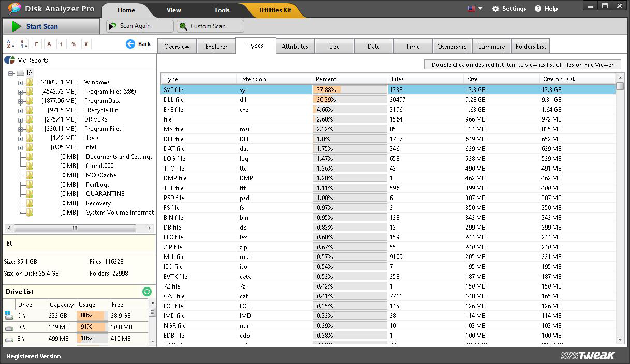The image size is (630, 364).
Task: Click the 18% usage bar for E:\
Action: point(92,339)
